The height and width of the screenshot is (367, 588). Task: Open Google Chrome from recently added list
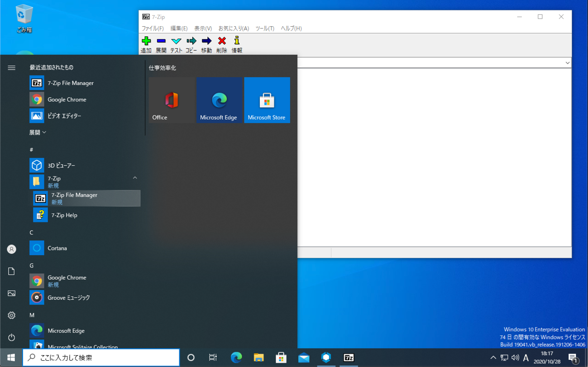pyautogui.click(x=85, y=100)
